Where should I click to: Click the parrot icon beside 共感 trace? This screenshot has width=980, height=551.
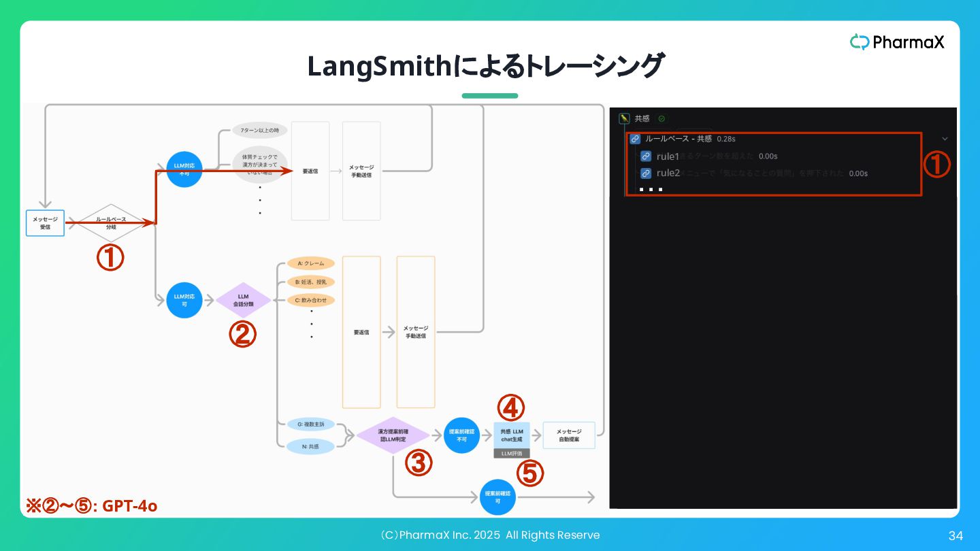tap(624, 118)
